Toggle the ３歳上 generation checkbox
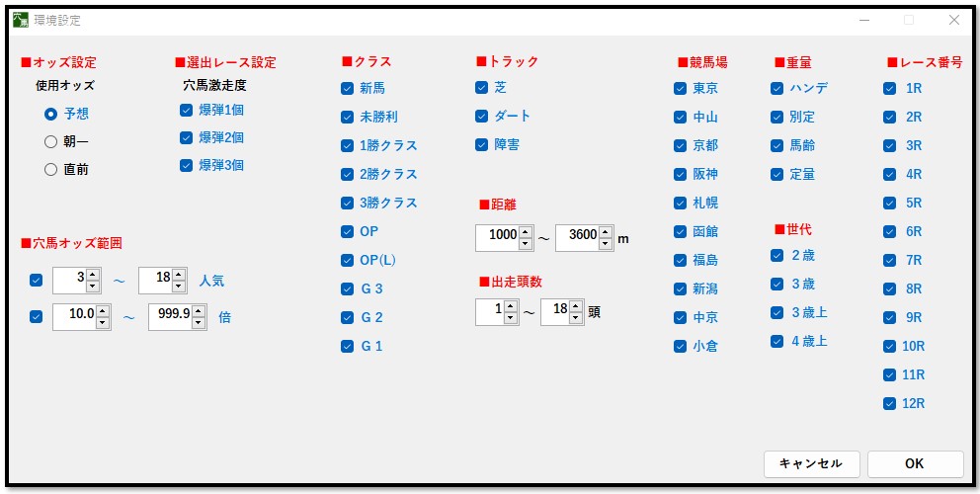This screenshot has width=980, height=494. pos(776,313)
